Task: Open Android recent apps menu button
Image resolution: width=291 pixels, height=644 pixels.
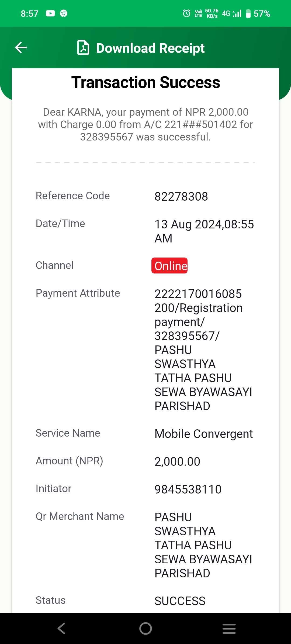Action: (229, 628)
